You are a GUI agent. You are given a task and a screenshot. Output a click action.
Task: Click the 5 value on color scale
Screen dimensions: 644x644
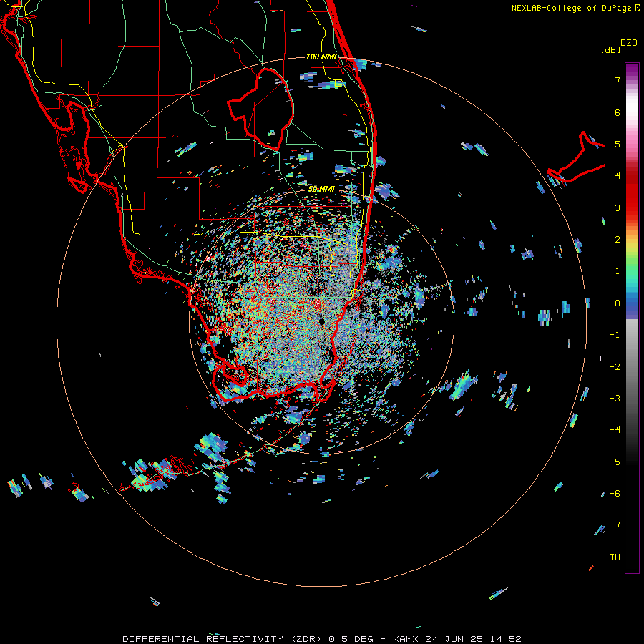pos(618,144)
